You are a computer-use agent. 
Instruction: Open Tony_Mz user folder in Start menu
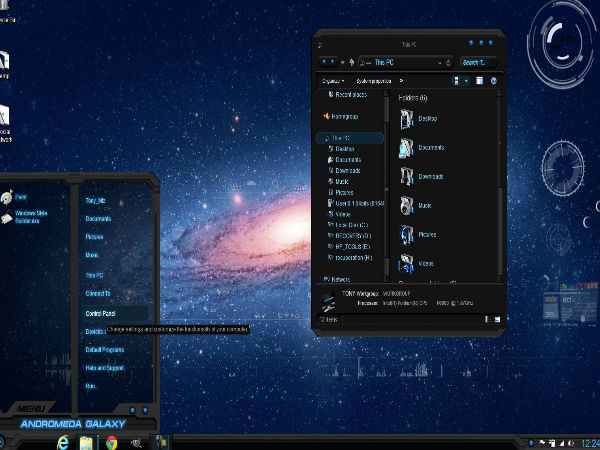click(95, 200)
